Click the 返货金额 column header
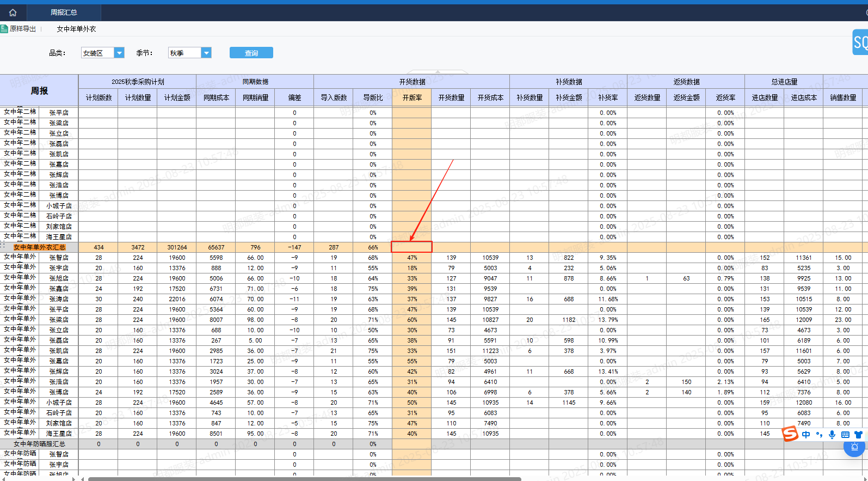 (x=686, y=98)
